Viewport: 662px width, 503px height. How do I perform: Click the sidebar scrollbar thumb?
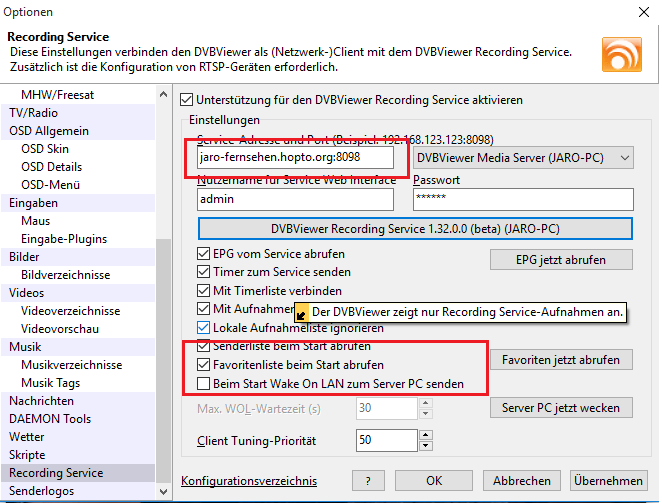tap(163, 361)
